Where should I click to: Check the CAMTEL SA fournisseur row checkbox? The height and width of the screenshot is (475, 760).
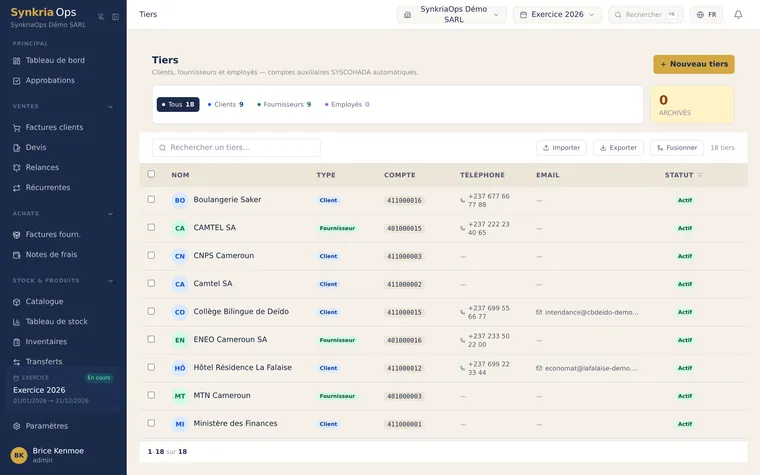tap(151, 227)
